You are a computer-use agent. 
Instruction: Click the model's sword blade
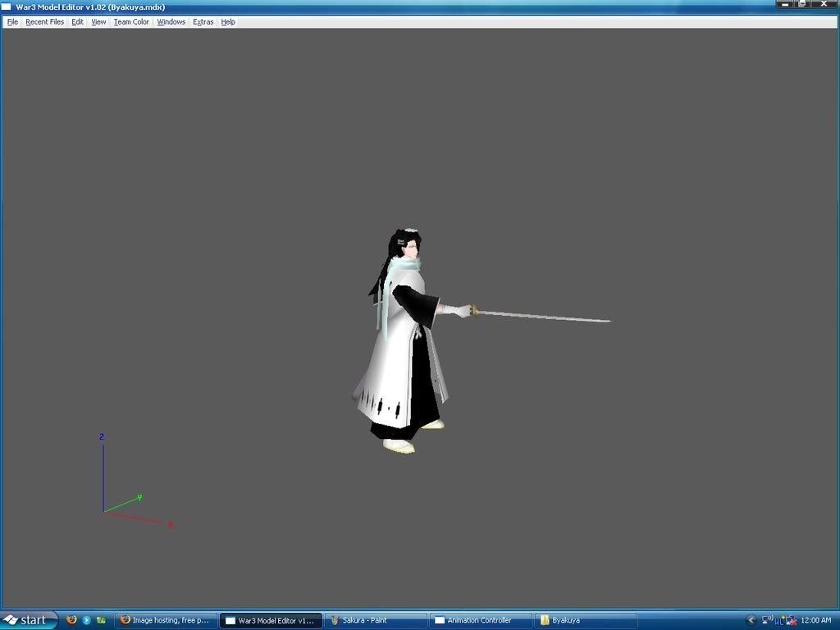click(x=542, y=316)
